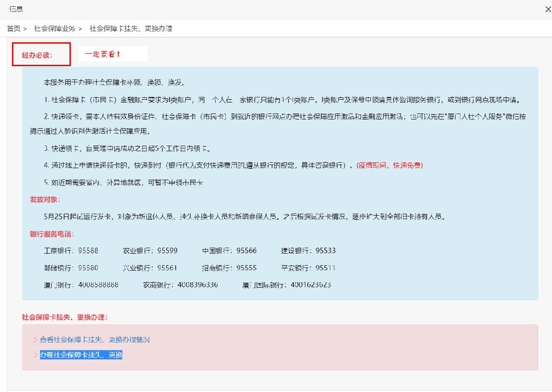This screenshot has width=552, height=392.
Task: Click 招商银行 95555 phone entry
Action: click(229, 268)
